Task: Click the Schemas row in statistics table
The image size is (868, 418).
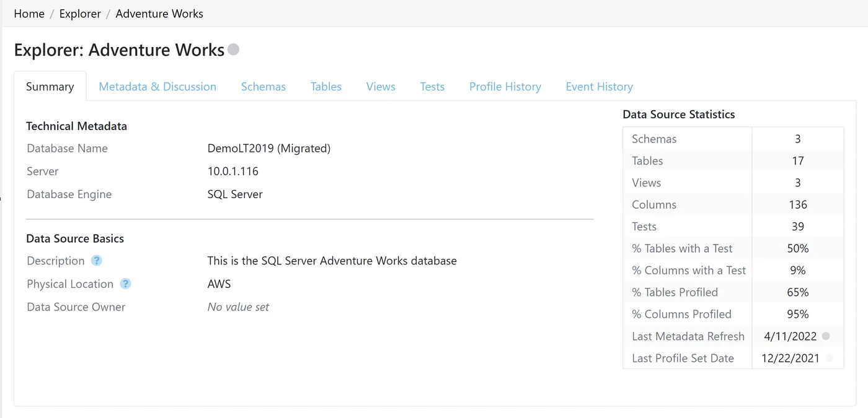Action: 733,139
